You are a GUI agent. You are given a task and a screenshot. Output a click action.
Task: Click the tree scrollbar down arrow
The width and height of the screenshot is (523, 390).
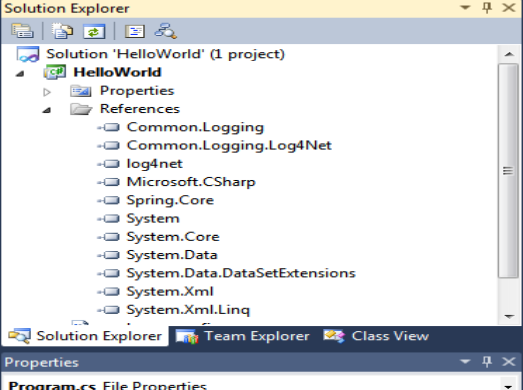509,316
